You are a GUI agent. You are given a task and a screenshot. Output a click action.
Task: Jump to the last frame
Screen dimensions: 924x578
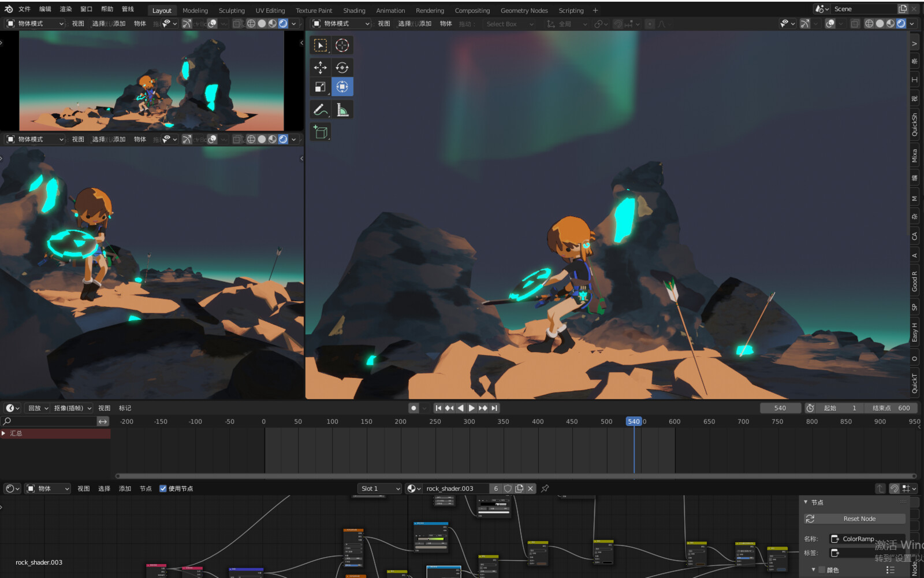point(494,408)
